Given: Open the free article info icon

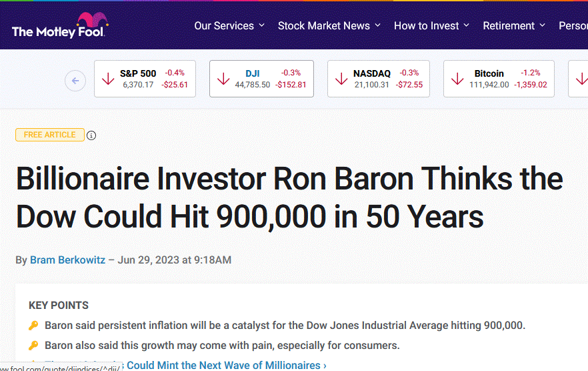Looking at the screenshot, I should (91, 135).
